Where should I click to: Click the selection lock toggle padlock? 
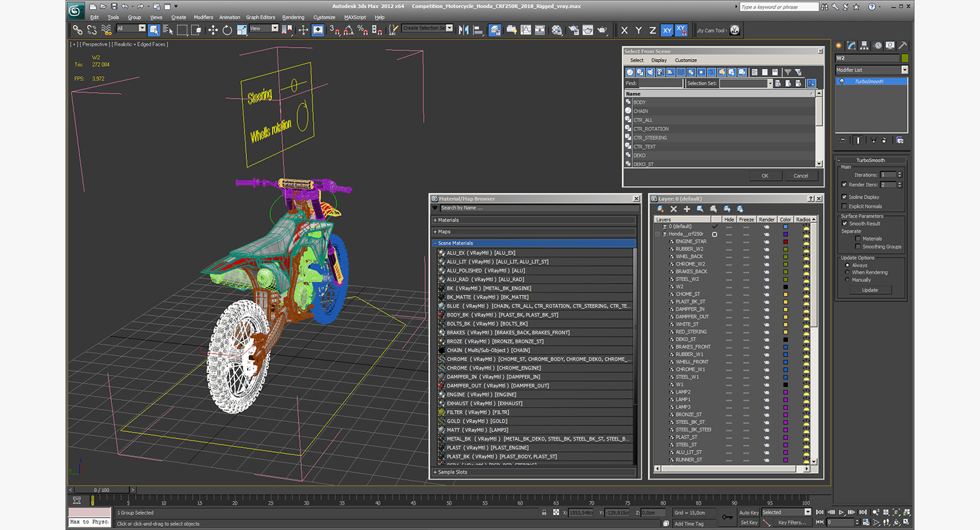544,512
